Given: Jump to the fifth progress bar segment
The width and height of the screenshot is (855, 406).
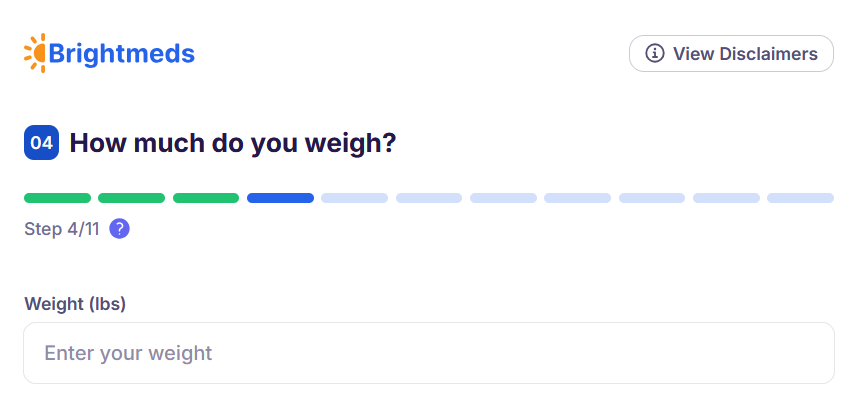Looking at the screenshot, I should pyautogui.click(x=354, y=198).
